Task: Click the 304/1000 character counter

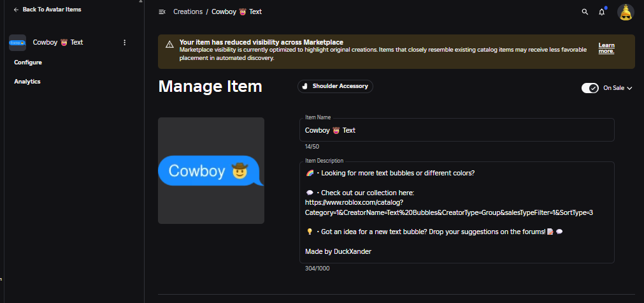Action: pos(317,269)
